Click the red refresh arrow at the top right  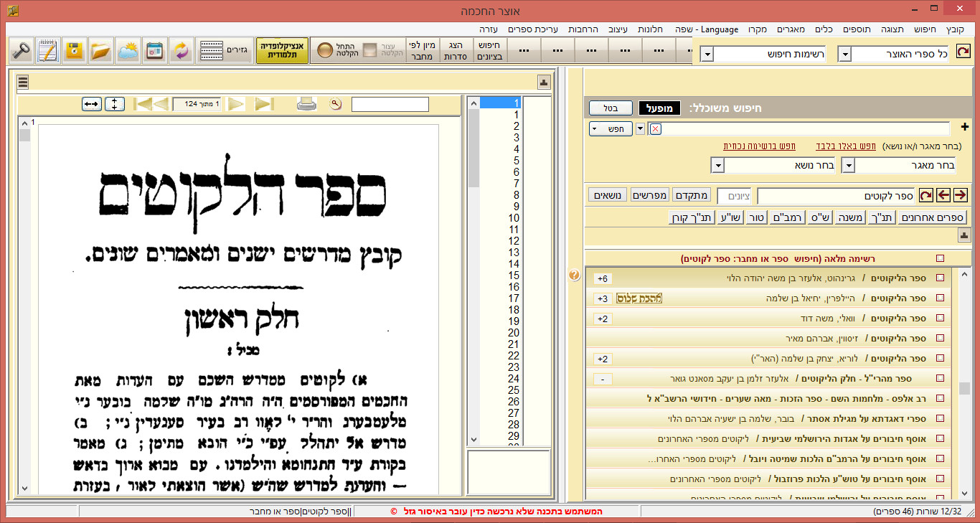point(963,50)
